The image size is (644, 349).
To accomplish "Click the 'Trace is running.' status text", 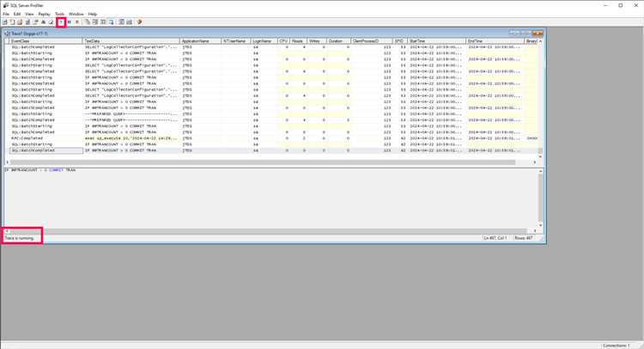I will click(x=19, y=238).
